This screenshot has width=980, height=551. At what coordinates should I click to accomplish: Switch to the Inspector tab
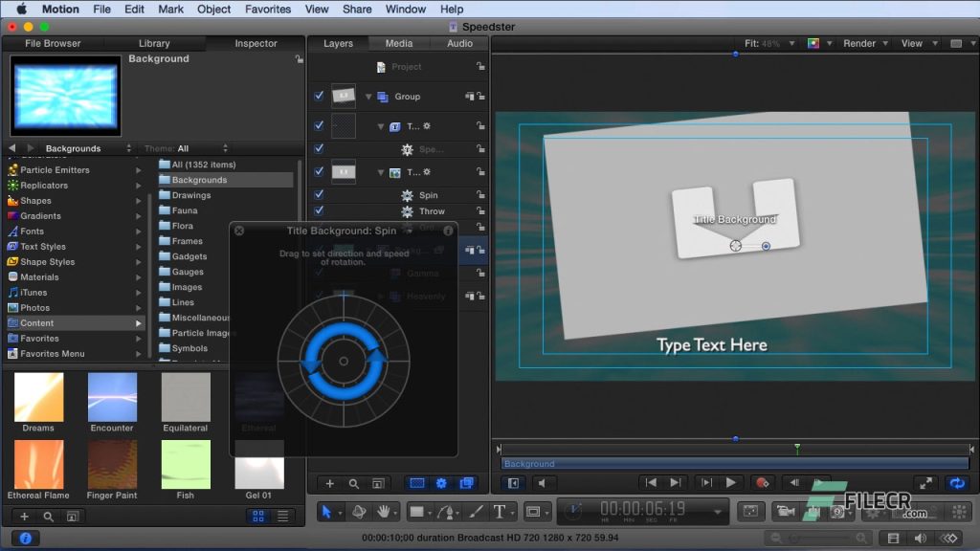tap(256, 43)
